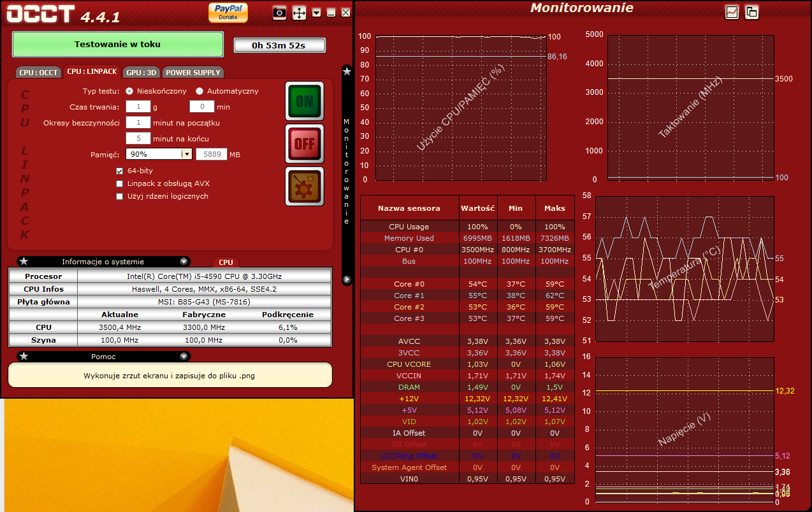Click the Maks column header
Screen dimensions: 812x512
[x=555, y=208]
